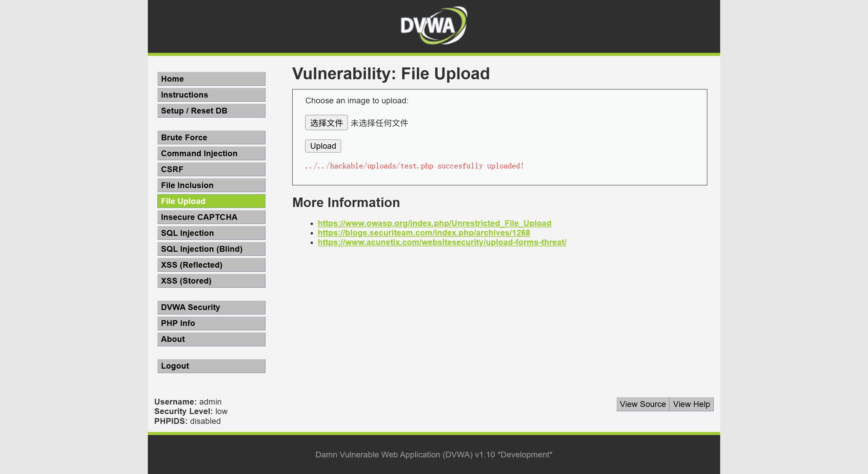
Task: Click the View Help button
Action: click(x=691, y=404)
